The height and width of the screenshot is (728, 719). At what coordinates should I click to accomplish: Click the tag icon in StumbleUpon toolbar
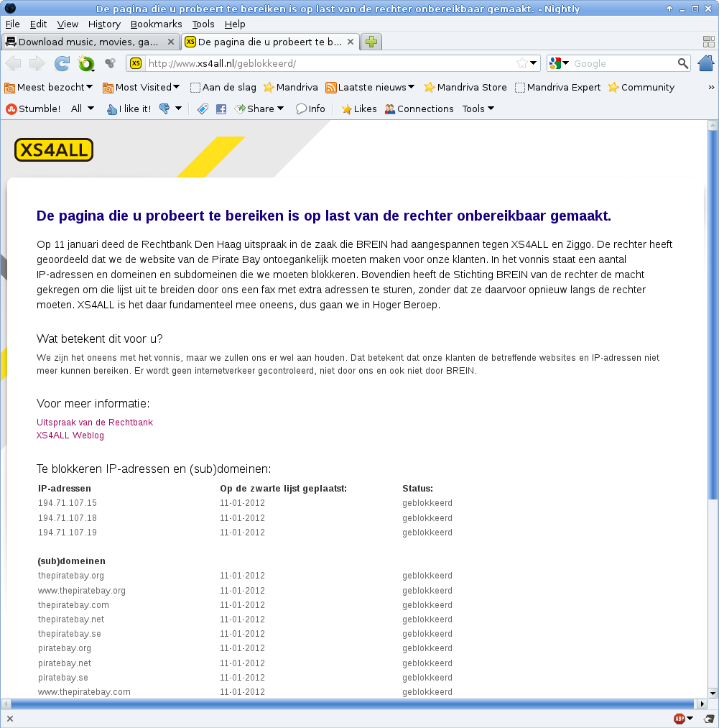pos(203,109)
